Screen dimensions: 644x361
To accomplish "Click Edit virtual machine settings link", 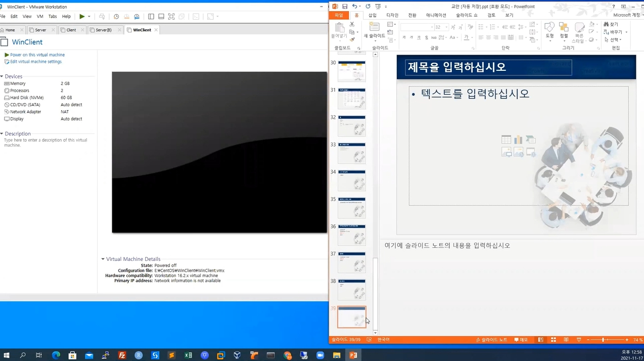I will point(35,62).
